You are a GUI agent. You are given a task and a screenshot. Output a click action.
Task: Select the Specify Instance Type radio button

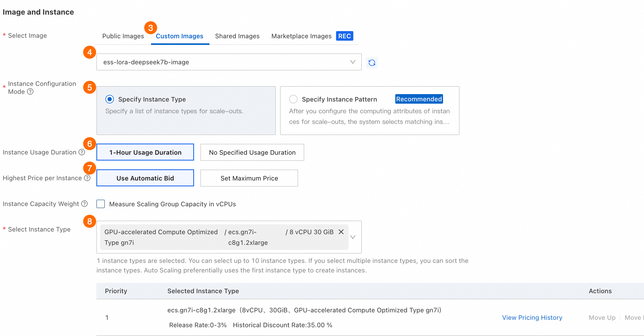pos(110,99)
